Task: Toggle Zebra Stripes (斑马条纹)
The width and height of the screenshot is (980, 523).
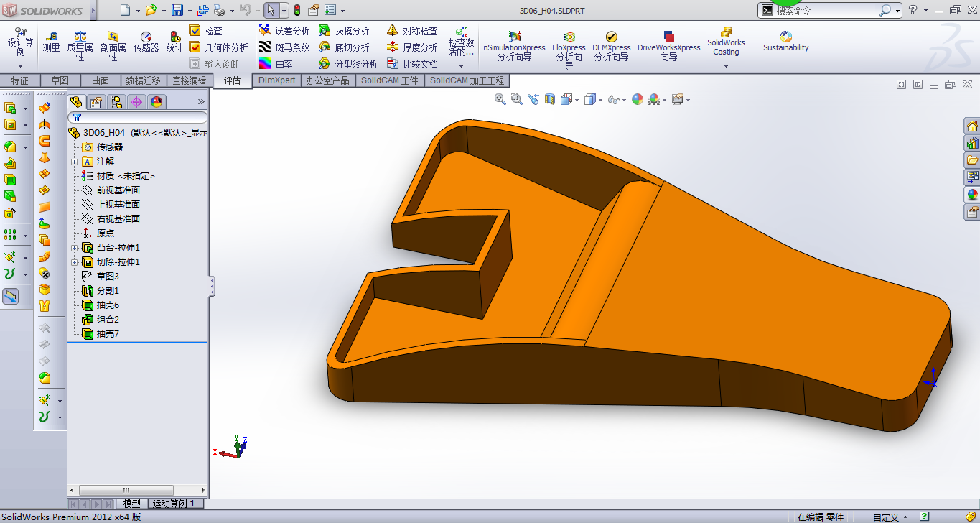Action: click(x=284, y=47)
